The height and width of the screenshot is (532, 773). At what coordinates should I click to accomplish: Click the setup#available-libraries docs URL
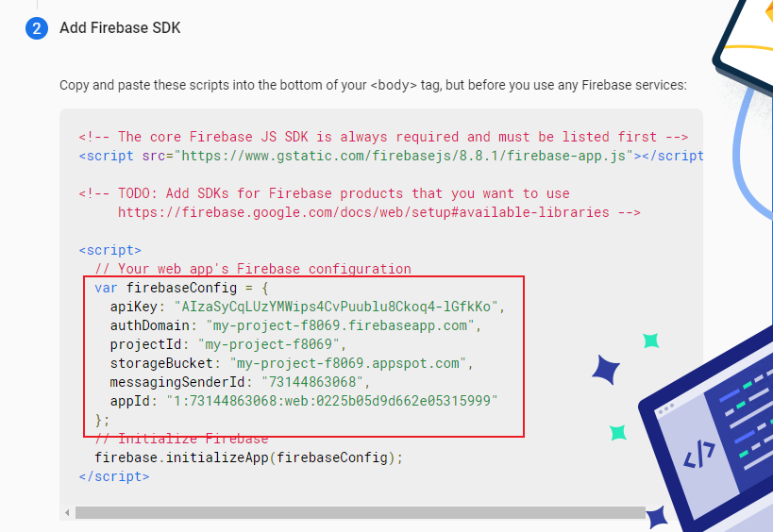363,212
